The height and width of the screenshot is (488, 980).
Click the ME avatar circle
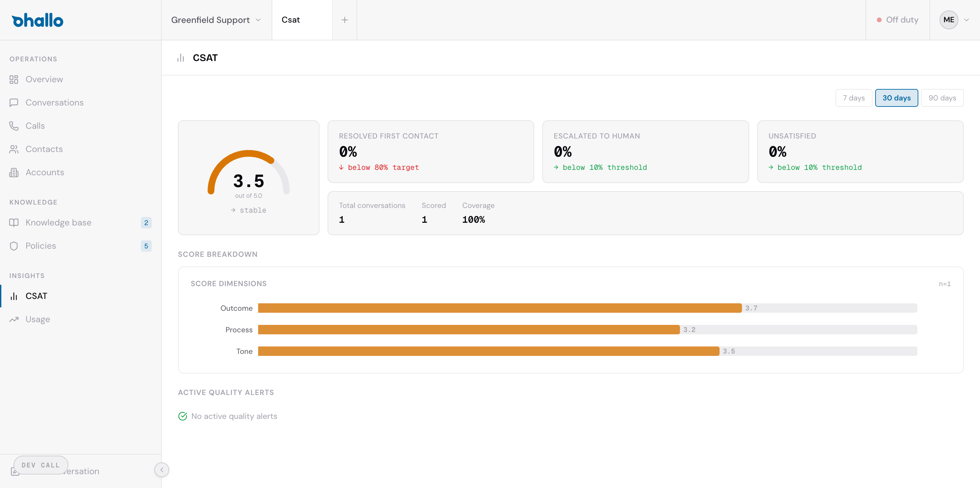(948, 20)
